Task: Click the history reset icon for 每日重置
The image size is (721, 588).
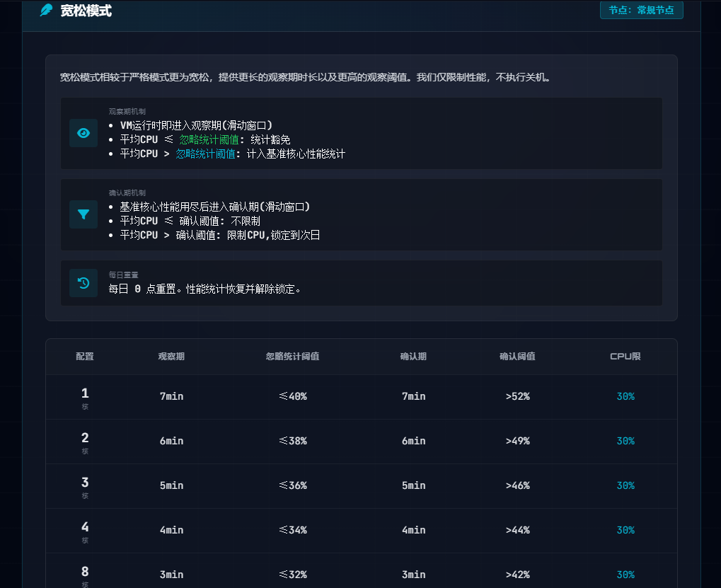Action: pos(83,283)
